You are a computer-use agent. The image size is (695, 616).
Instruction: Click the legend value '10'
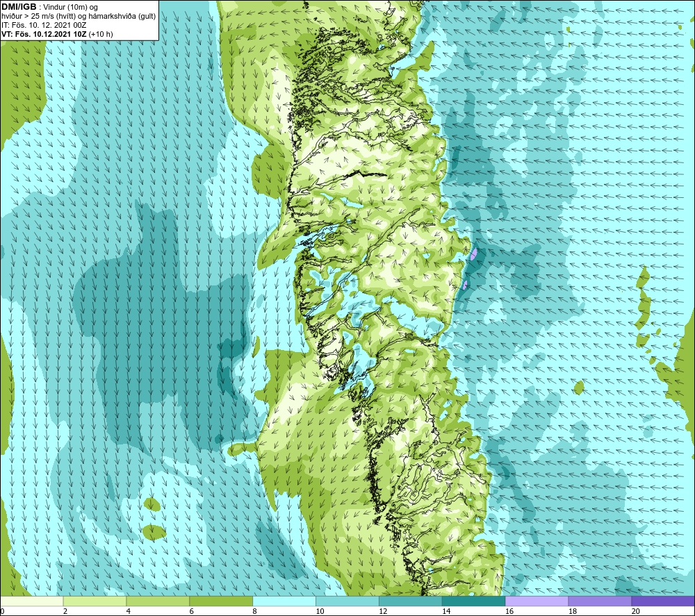pyautogui.click(x=320, y=611)
